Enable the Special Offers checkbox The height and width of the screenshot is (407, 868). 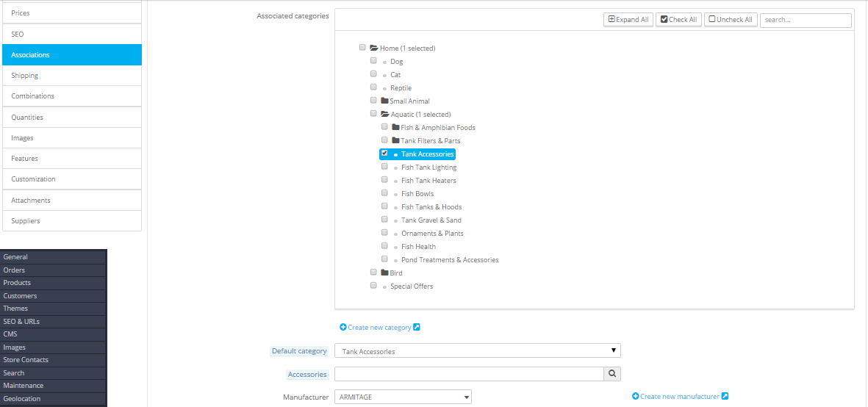[x=373, y=286]
